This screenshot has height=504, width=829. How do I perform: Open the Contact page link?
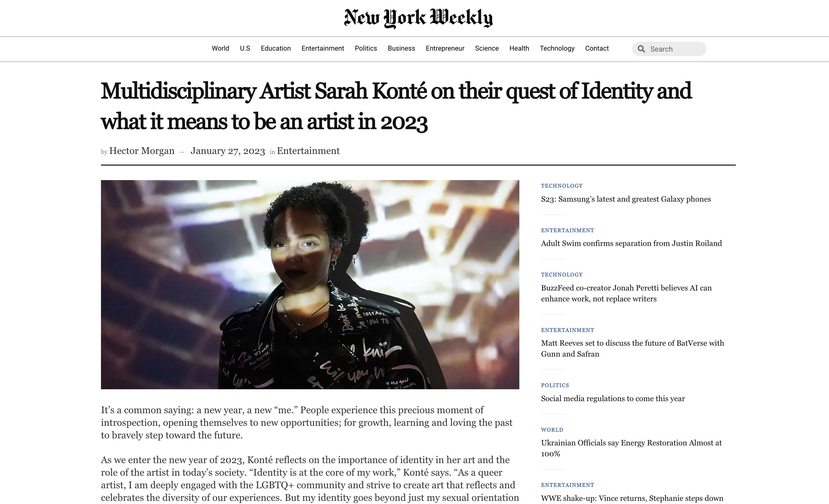(x=597, y=48)
